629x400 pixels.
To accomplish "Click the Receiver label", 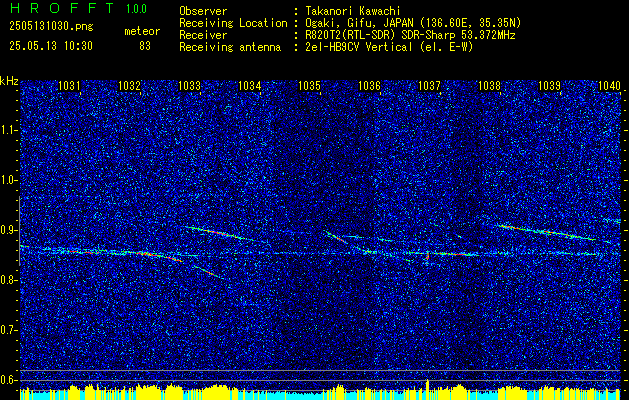I will pos(203,35).
